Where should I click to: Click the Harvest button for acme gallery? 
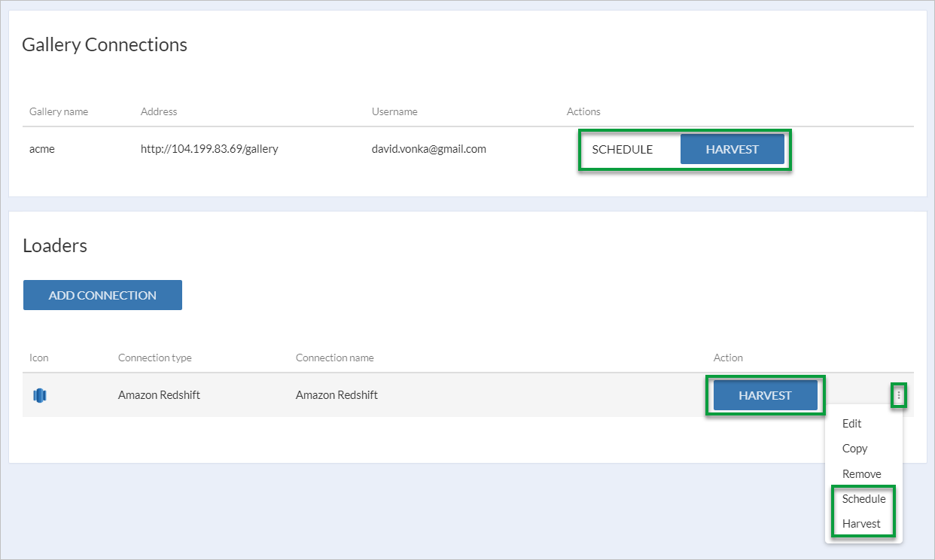(x=732, y=149)
